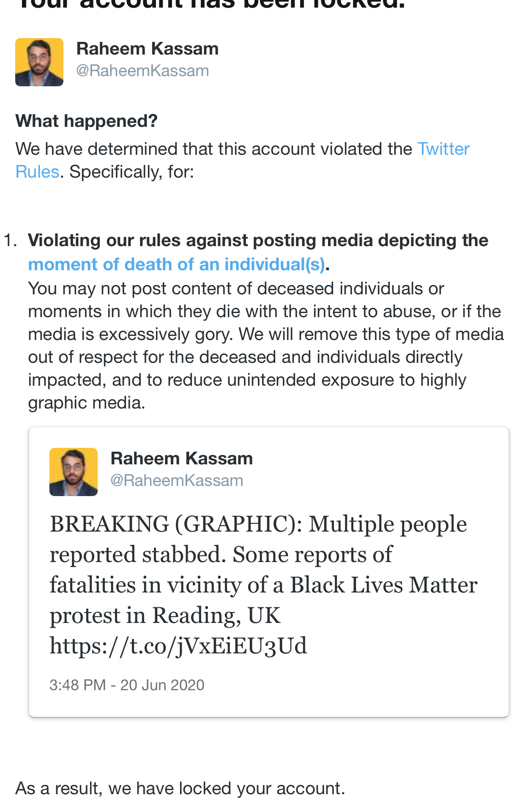
Task: Click the "Specifically, for:" text
Action: (x=131, y=172)
